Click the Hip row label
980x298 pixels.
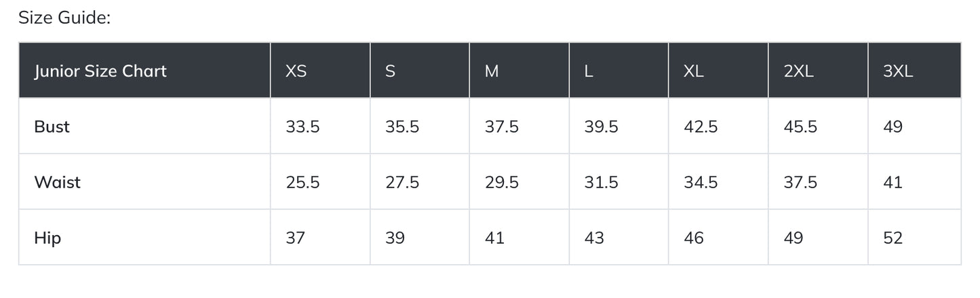47,238
